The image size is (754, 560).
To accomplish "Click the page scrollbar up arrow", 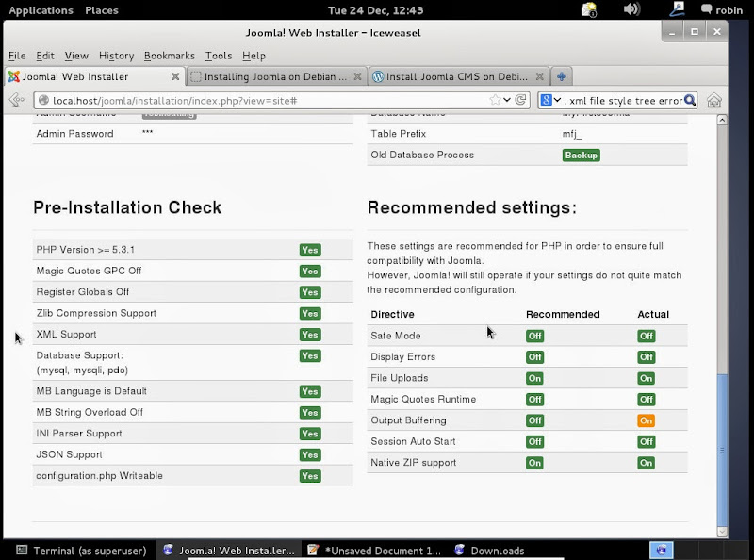I will [x=722, y=121].
